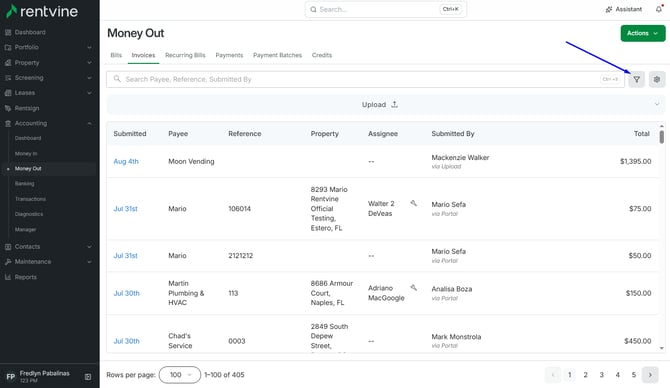Click the Contacts sidebar icon
670x388 pixels.
click(x=8, y=247)
